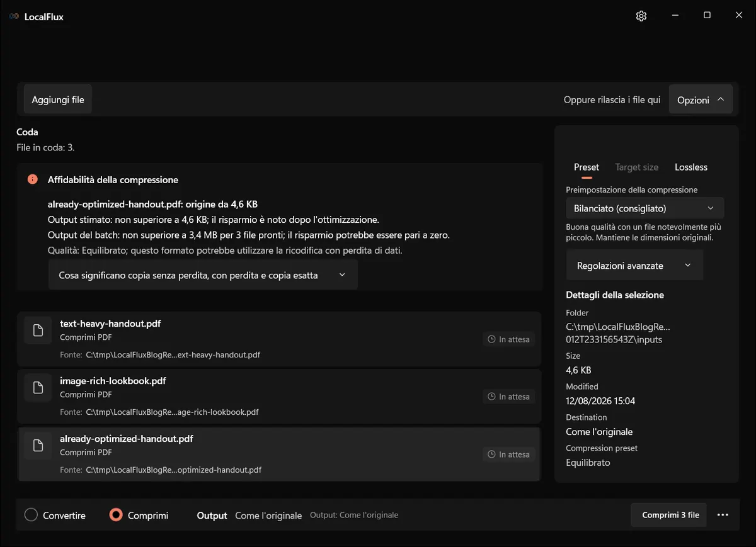Switch to the Lossless tab

coord(691,167)
